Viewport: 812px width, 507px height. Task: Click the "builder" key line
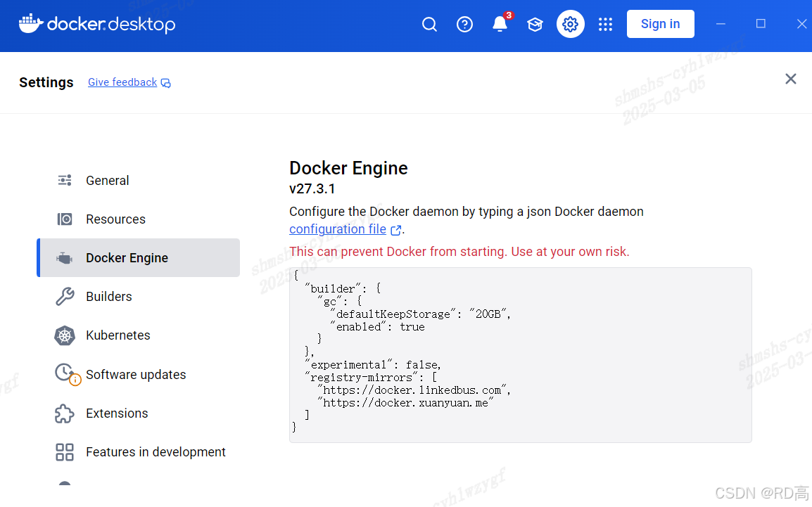point(343,289)
